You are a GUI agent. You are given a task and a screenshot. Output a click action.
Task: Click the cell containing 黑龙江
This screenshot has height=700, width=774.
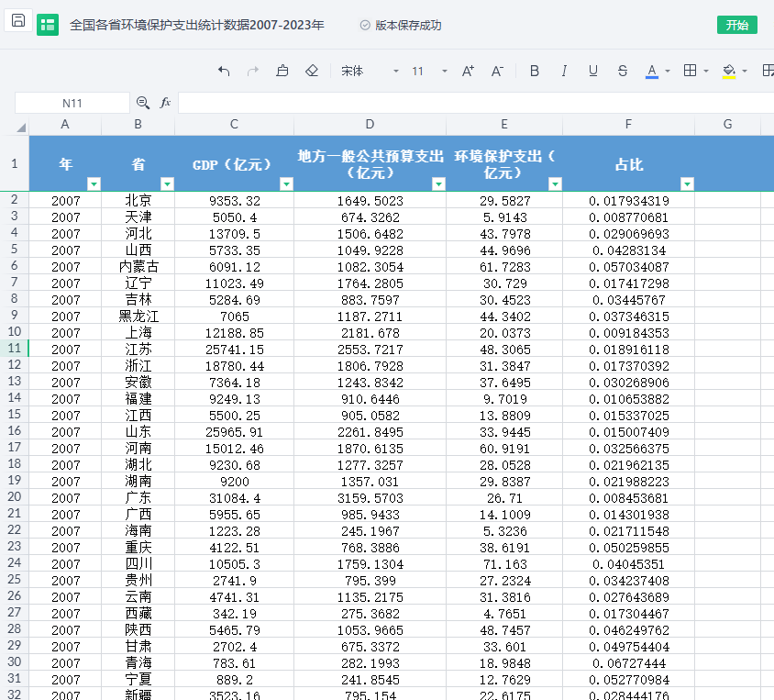(x=138, y=316)
